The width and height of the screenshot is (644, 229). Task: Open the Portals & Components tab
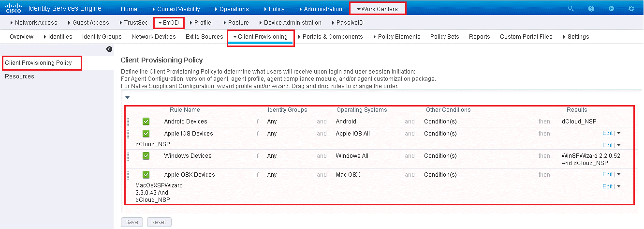tap(331, 37)
